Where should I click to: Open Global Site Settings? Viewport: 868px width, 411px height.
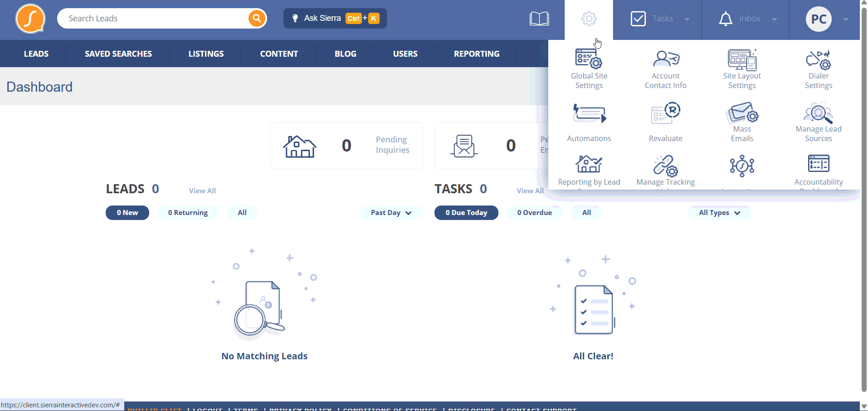[x=589, y=69]
